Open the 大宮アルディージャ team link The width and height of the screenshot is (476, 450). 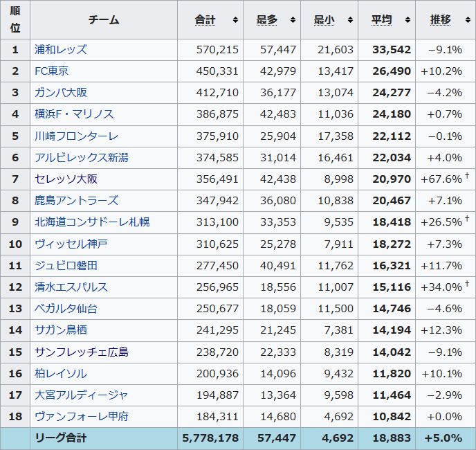click(81, 395)
